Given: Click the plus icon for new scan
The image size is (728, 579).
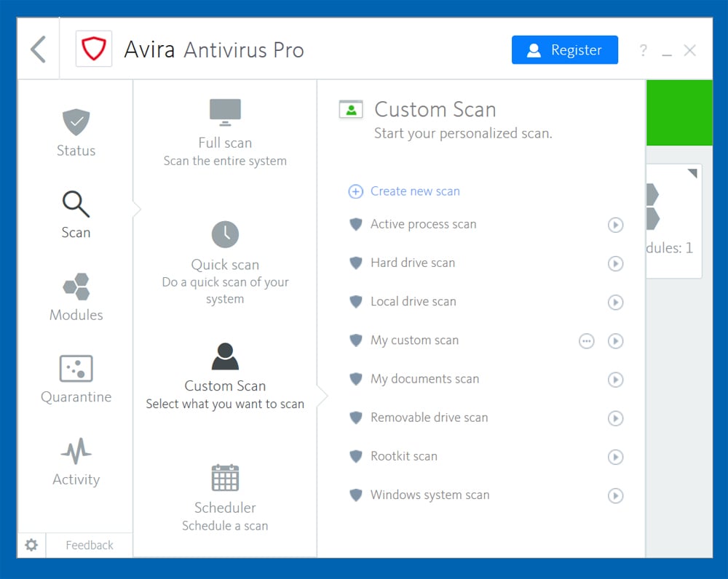Looking at the screenshot, I should tap(356, 191).
